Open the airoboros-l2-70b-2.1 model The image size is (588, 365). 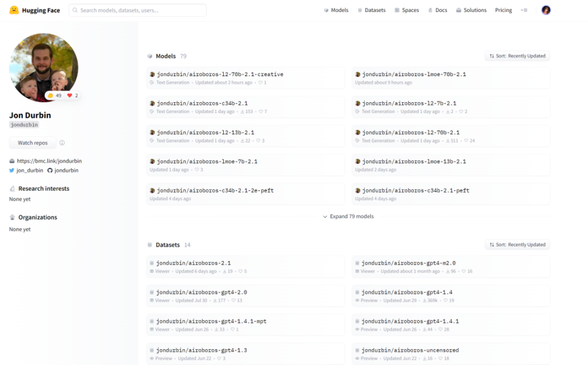tap(451, 136)
